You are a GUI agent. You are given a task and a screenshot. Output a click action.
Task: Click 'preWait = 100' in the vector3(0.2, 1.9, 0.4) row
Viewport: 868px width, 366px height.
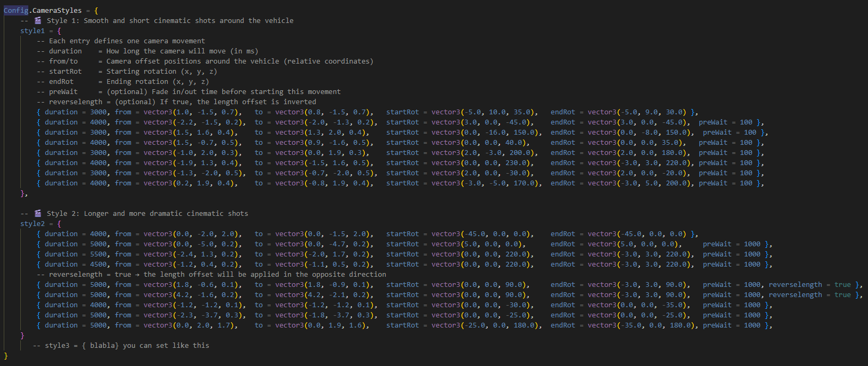click(x=725, y=183)
